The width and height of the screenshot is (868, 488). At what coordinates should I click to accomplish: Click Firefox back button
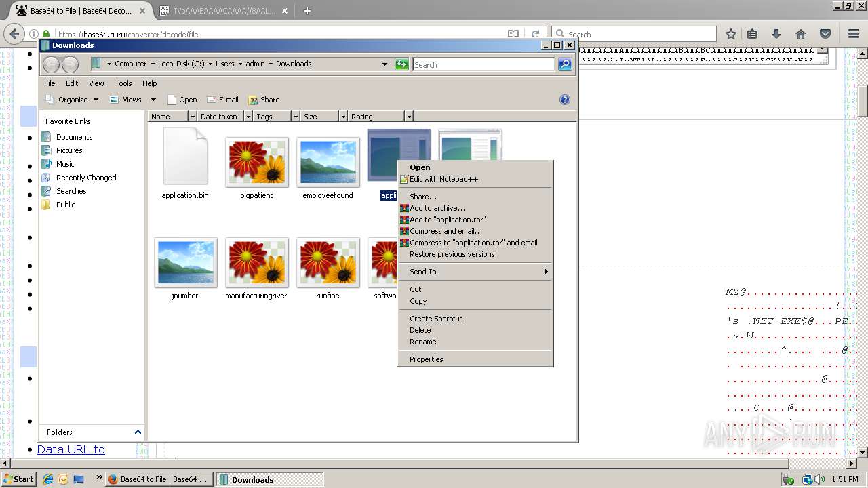coord(14,34)
